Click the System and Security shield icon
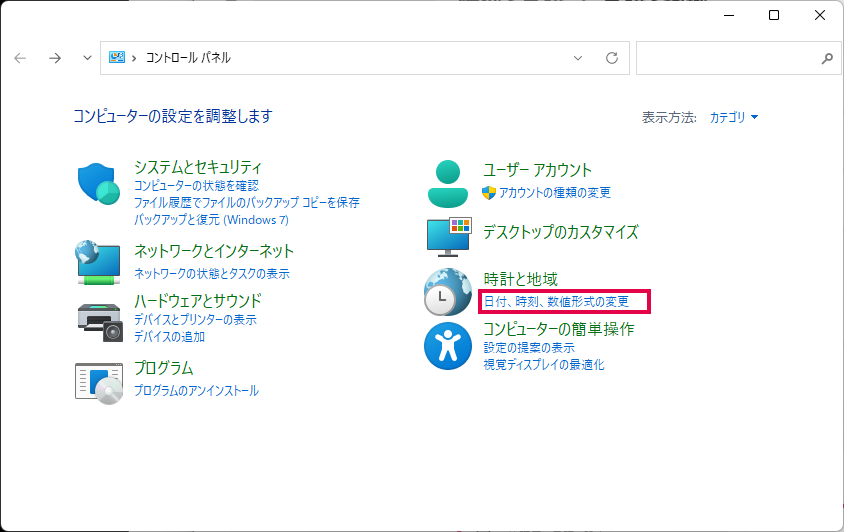The width and height of the screenshot is (844, 532). 99,183
